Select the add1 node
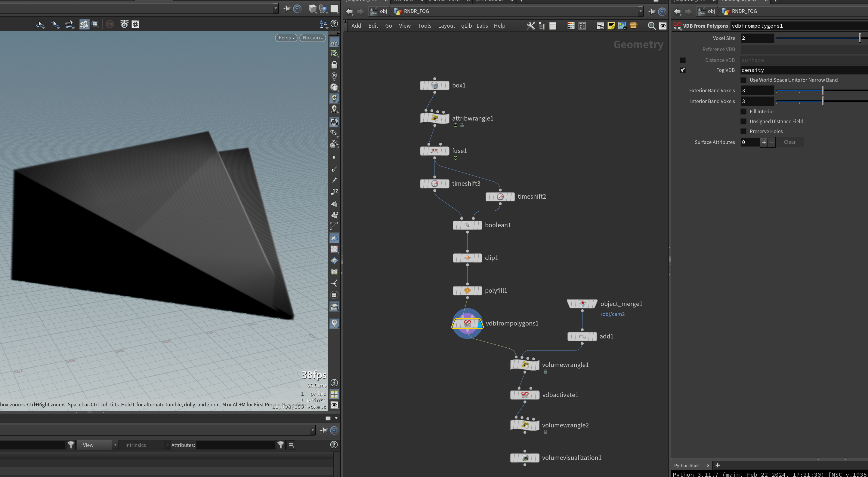The image size is (868, 477). pos(582,336)
